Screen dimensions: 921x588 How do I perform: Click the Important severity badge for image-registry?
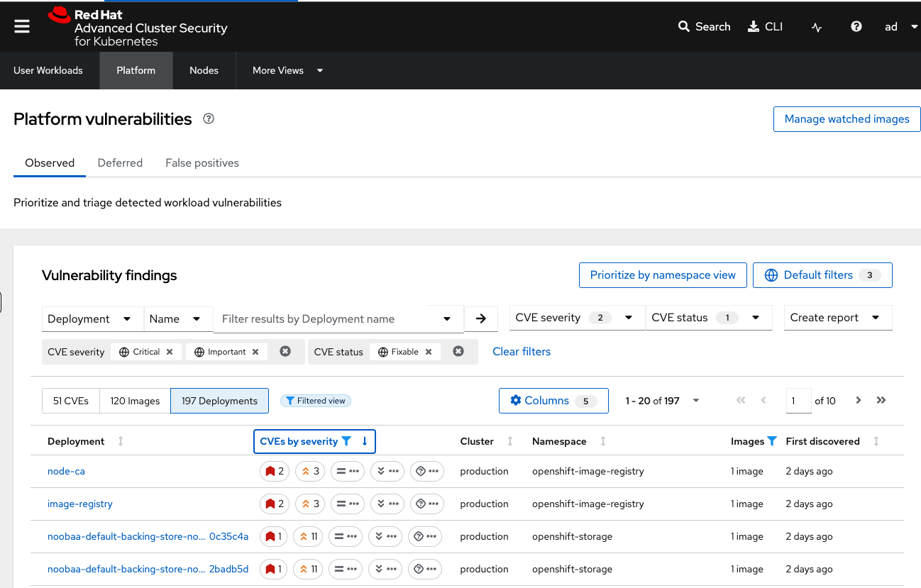309,504
